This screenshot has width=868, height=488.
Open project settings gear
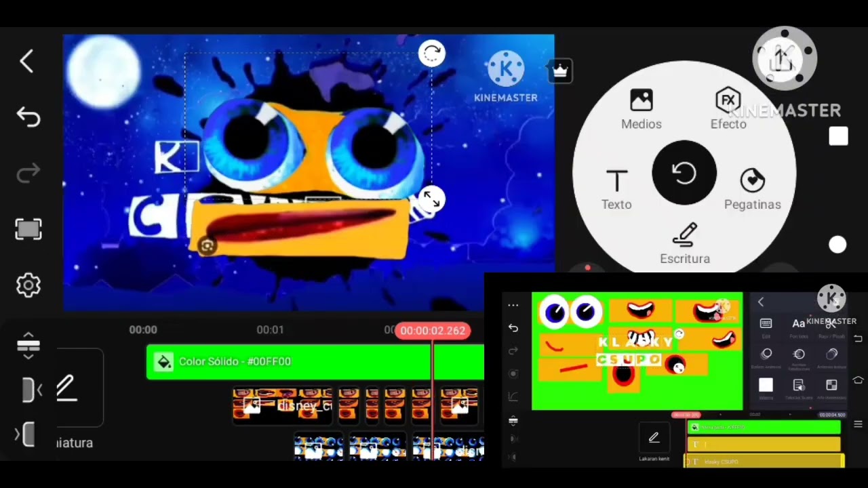tap(28, 285)
